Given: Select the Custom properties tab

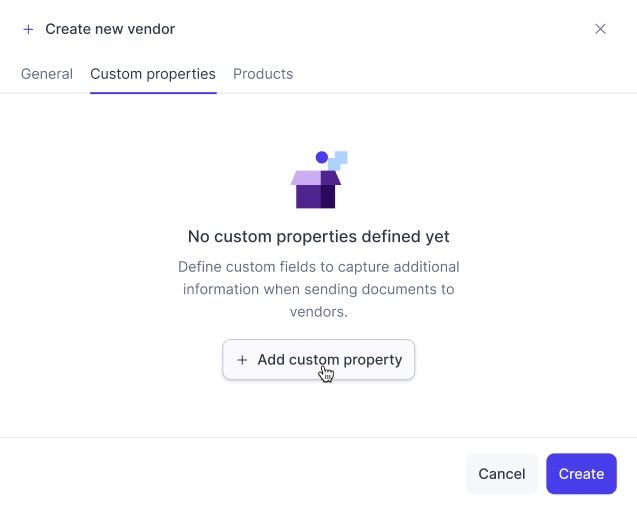Looking at the screenshot, I should click(x=153, y=74).
